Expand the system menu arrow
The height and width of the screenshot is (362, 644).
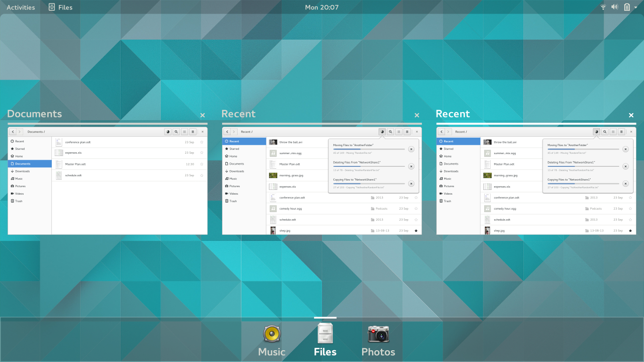[636, 8]
